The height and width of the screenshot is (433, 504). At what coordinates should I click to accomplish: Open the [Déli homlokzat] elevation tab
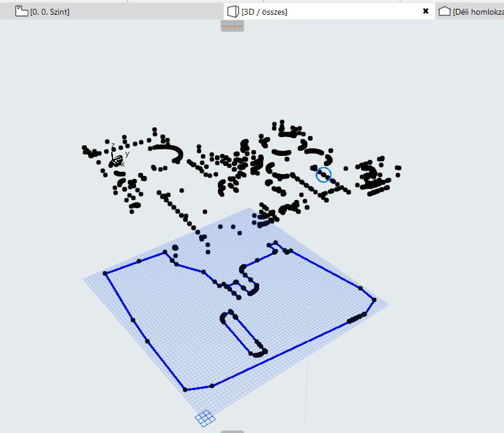click(470, 12)
